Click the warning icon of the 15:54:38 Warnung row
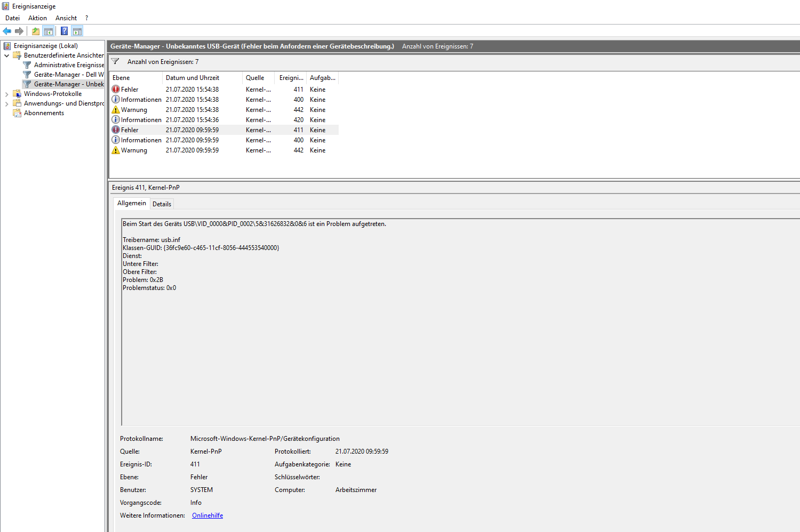Screen dimensions: 800x532 (116, 109)
